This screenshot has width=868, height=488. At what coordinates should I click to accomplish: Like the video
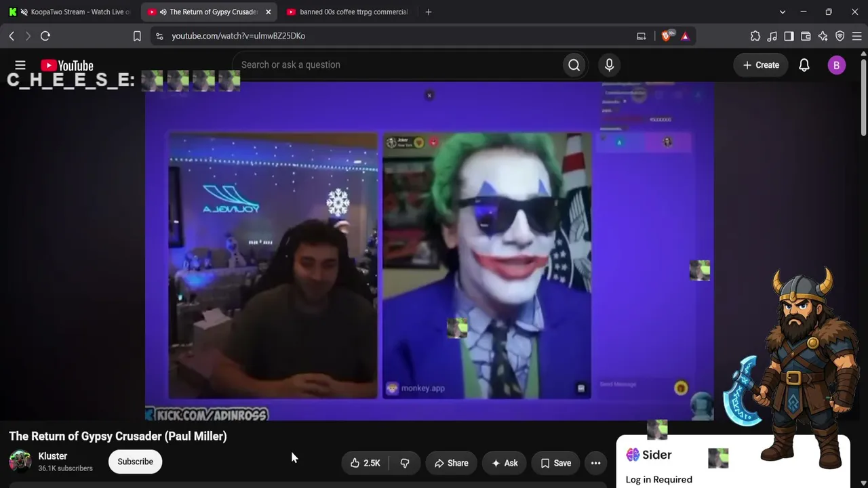pyautogui.click(x=365, y=463)
